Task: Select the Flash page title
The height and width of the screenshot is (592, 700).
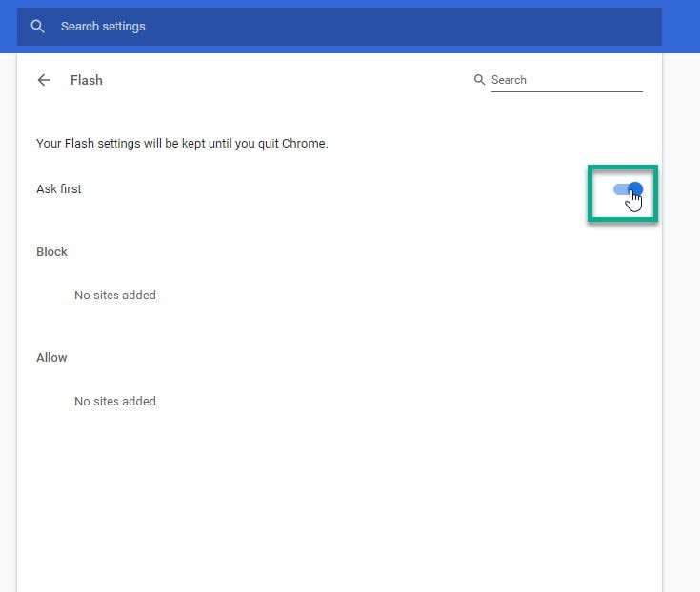Action: point(86,80)
